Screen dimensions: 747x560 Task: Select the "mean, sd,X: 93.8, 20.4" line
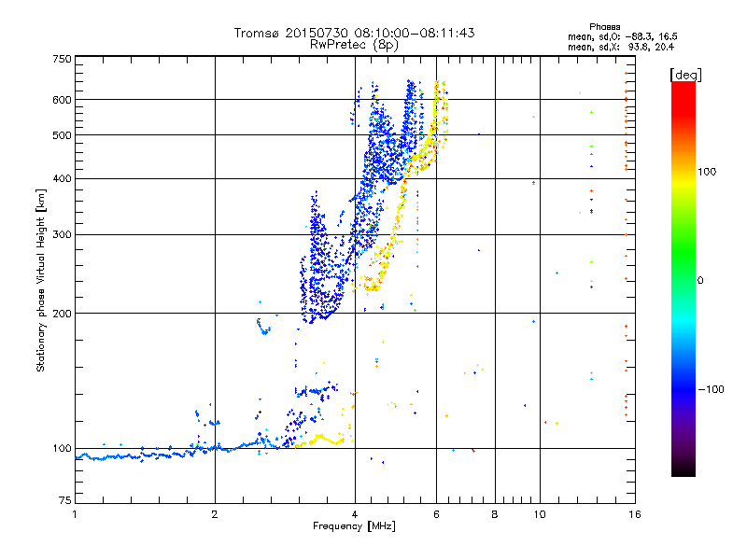[x=621, y=48]
